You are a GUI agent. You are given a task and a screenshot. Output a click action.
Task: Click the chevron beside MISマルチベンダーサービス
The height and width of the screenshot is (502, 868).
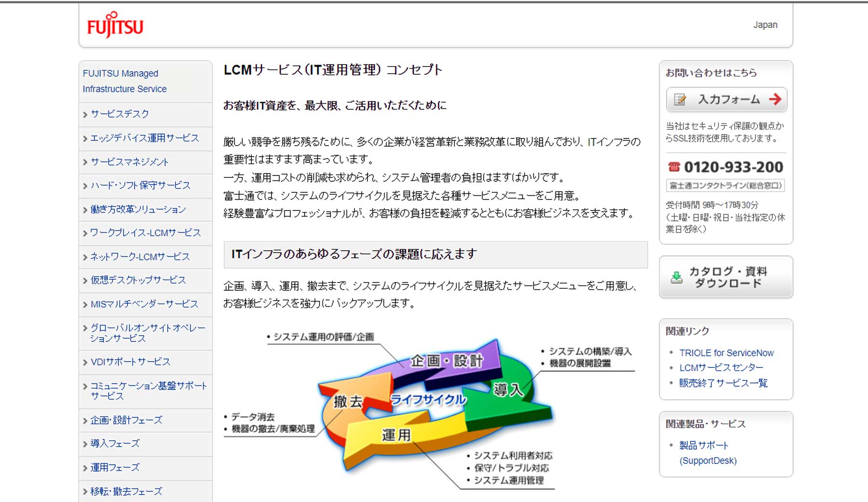coord(85,304)
